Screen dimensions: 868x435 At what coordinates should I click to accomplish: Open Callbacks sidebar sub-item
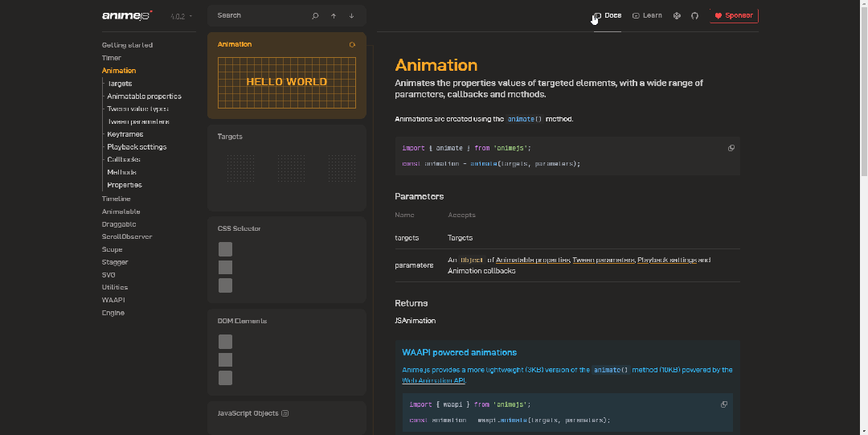tap(124, 159)
